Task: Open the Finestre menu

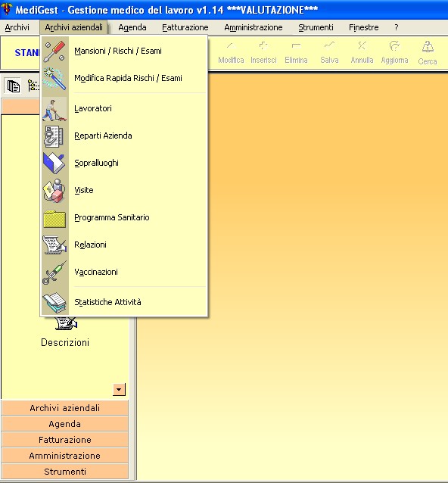Action: [364, 27]
